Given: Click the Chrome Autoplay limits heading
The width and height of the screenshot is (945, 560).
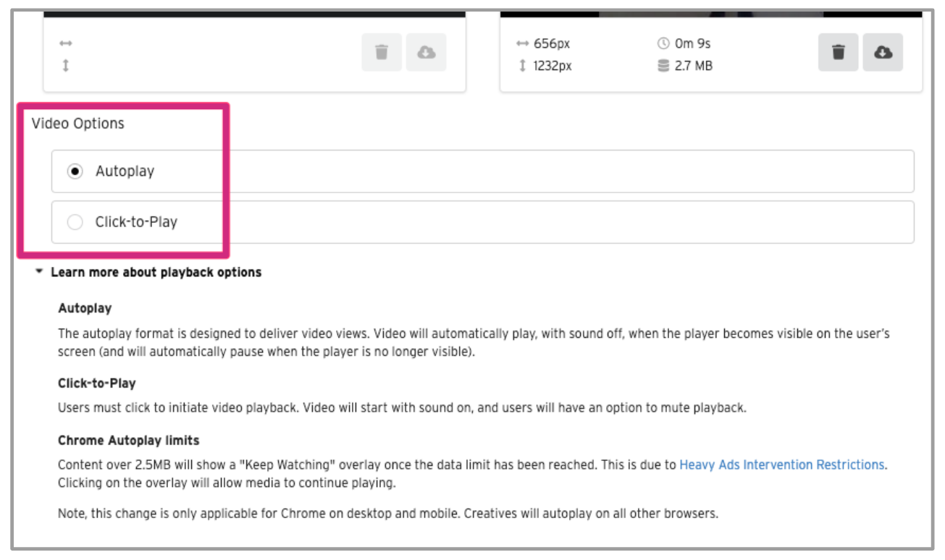Looking at the screenshot, I should [128, 440].
